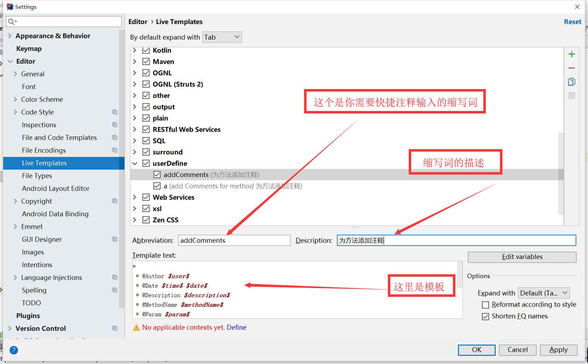588x364 pixels.
Task: Open the Font settings page
Action: coord(29,87)
